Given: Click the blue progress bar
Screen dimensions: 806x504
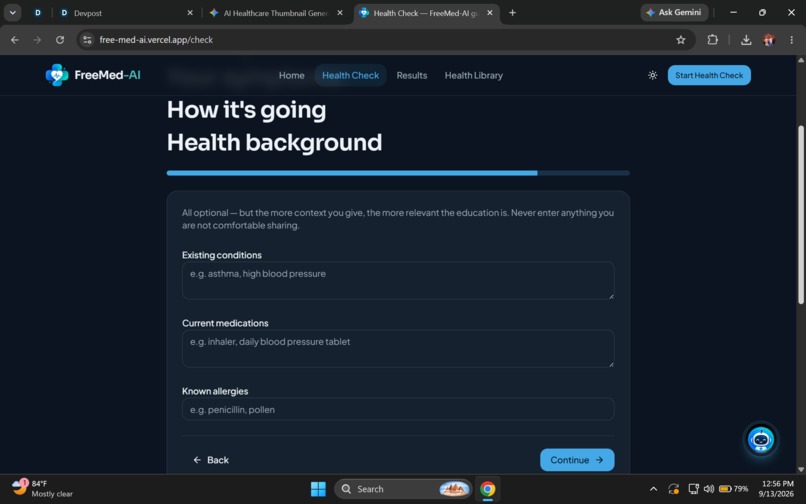Looking at the screenshot, I should pyautogui.click(x=352, y=173).
